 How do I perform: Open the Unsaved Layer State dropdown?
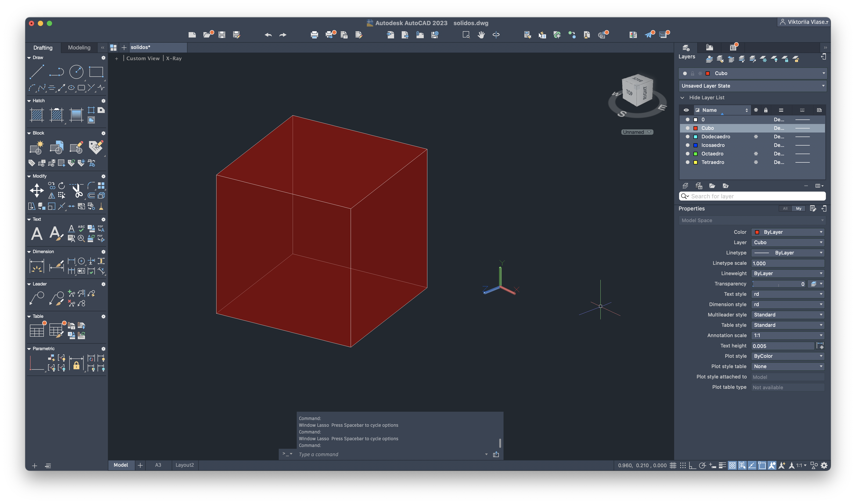752,86
